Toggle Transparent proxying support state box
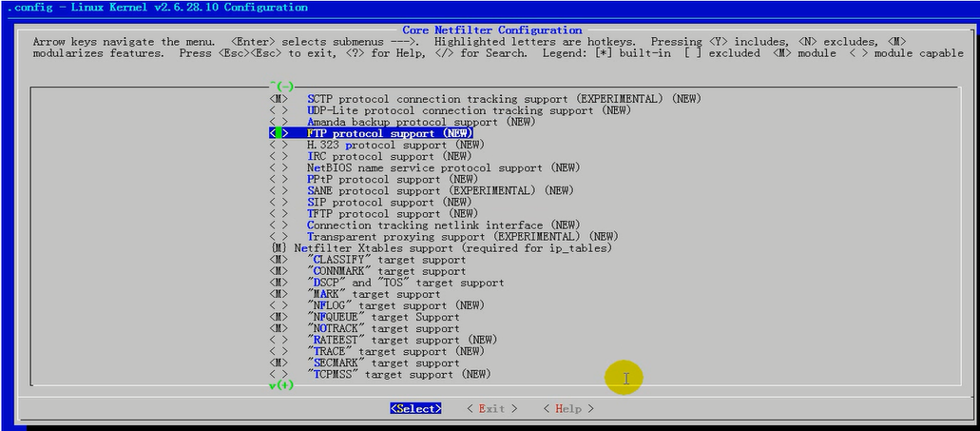This screenshot has width=980, height=431. tap(279, 237)
